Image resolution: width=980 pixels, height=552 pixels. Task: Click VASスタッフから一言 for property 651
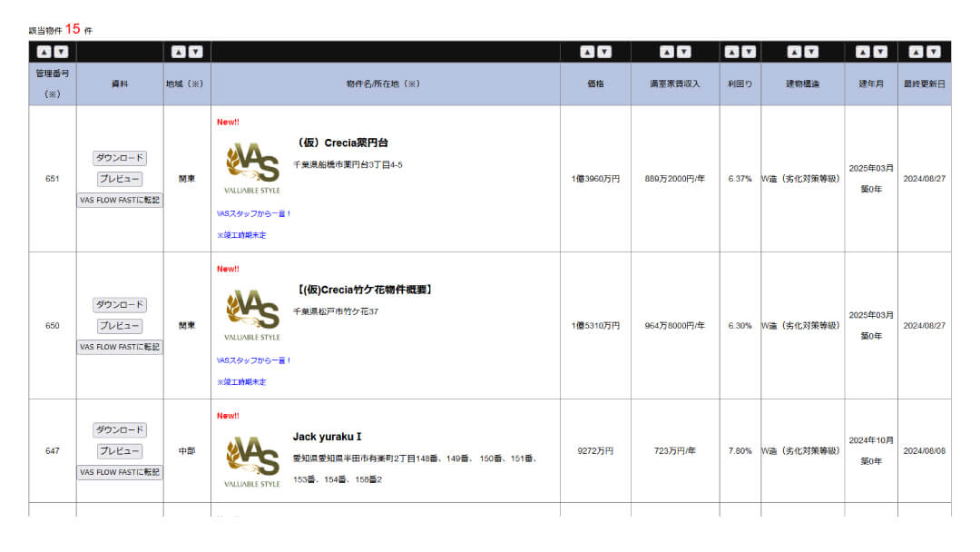coord(254,214)
